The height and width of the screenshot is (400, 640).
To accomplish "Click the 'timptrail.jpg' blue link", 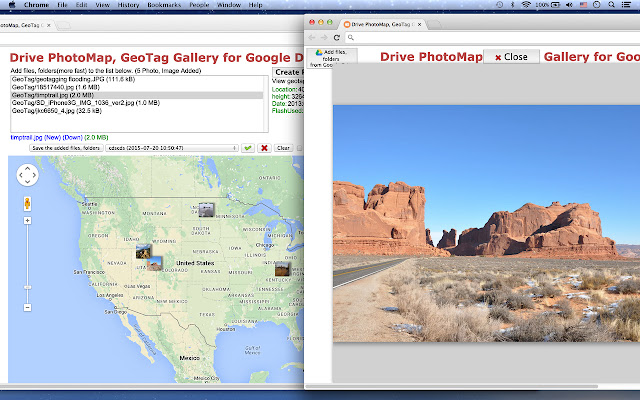I will (x=27, y=138).
